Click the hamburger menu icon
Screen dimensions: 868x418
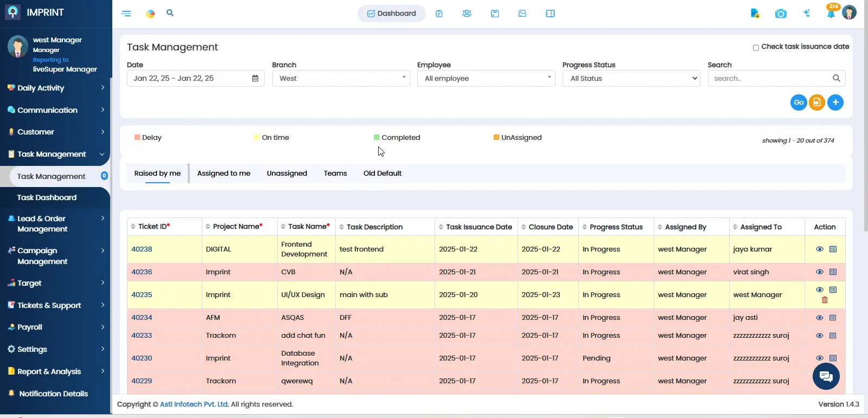pos(126,14)
